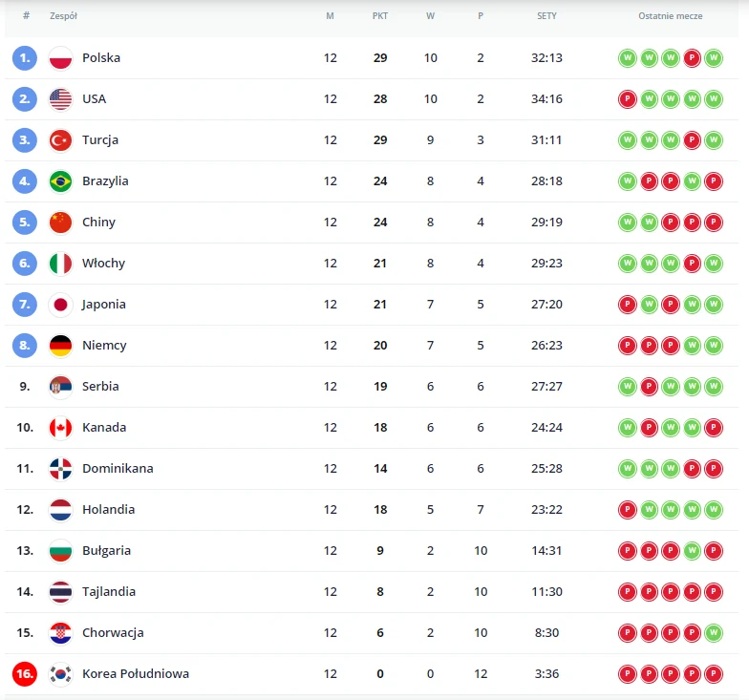Click the South Korea flag icon

coord(60,674)
